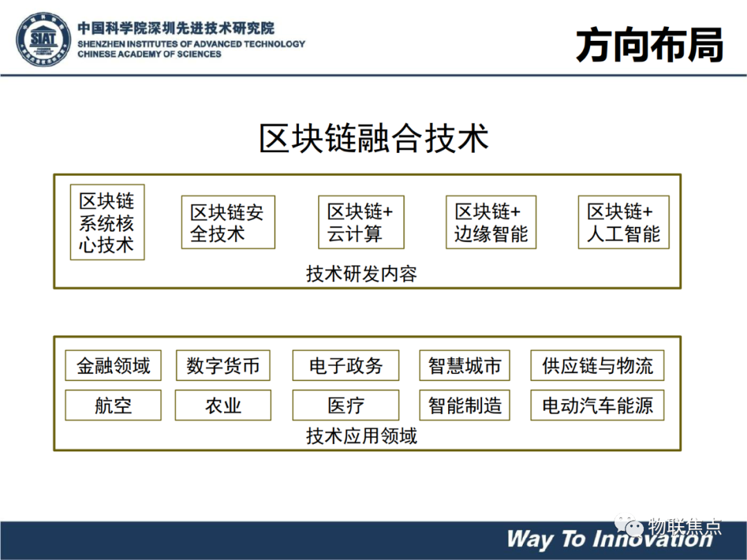
Task: Click the 技术应用领域 label
Action: 362,436
